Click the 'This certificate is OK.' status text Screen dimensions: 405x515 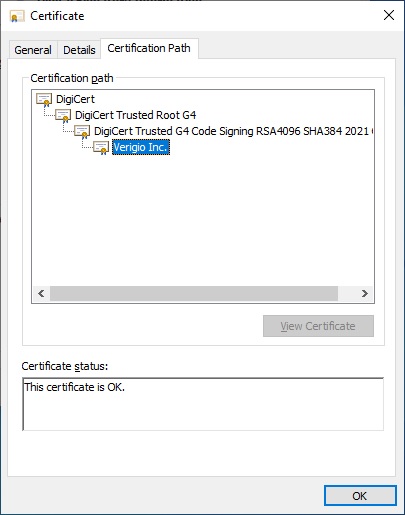click(74, 387)
